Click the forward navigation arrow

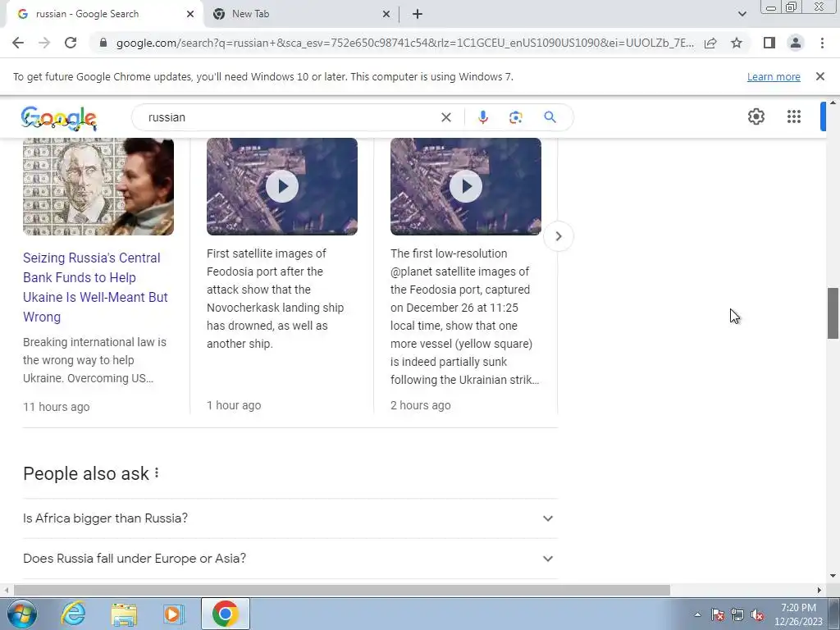pyautogui.click(x=44, y=43)
